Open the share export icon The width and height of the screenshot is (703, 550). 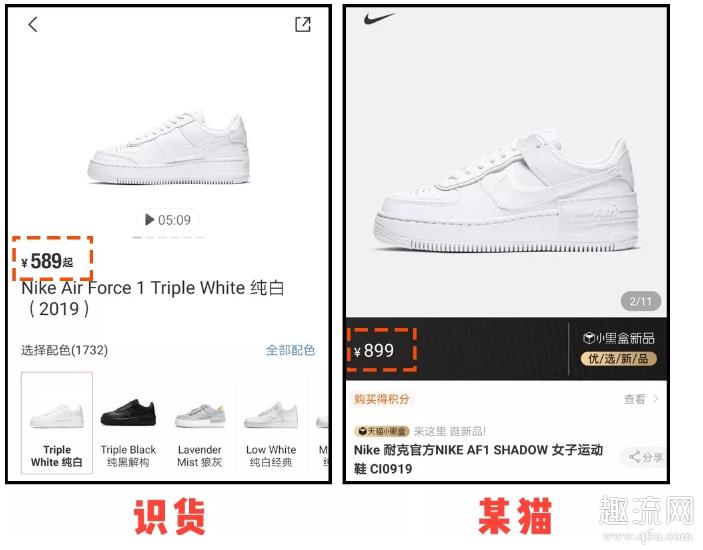click(x=303, y=24)
